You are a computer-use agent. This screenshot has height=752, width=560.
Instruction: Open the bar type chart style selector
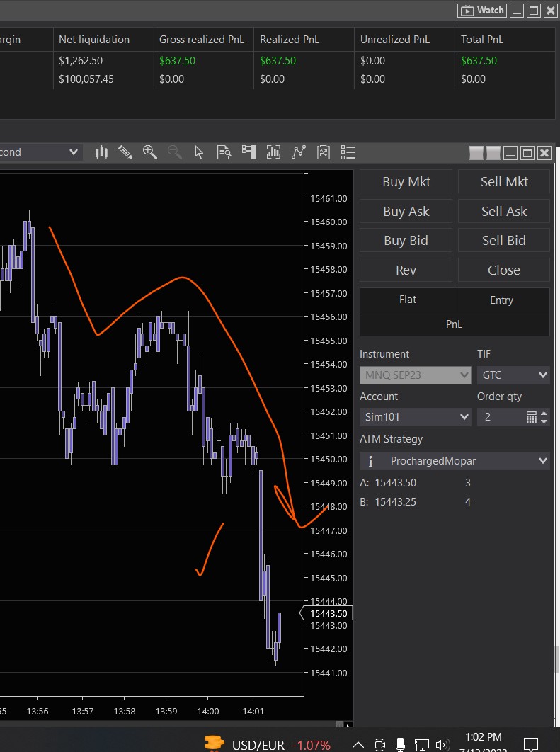click(x=101, y=152)
